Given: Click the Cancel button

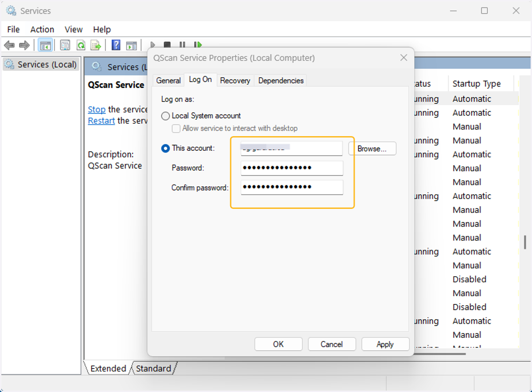Looking at the screenshot, I should pos(332,344).
